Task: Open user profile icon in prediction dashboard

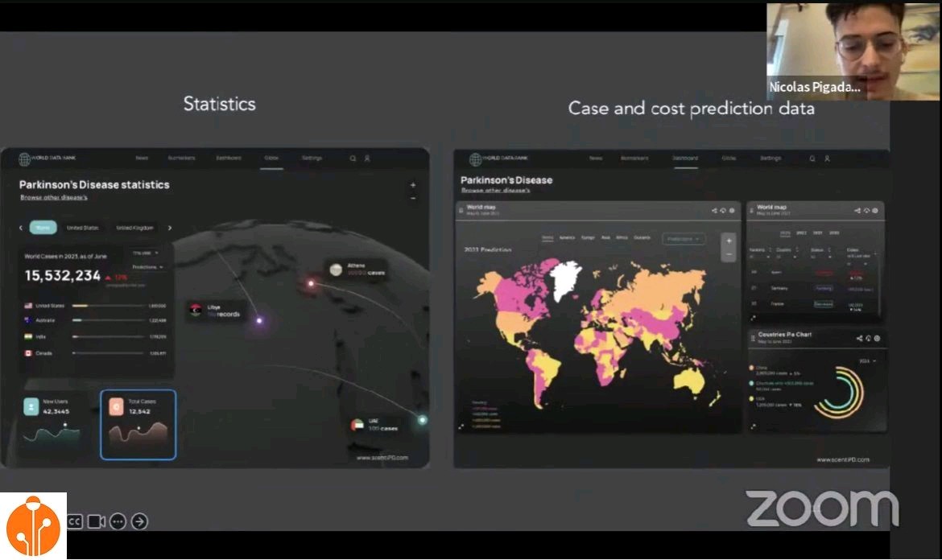Action: coord(827,159)
